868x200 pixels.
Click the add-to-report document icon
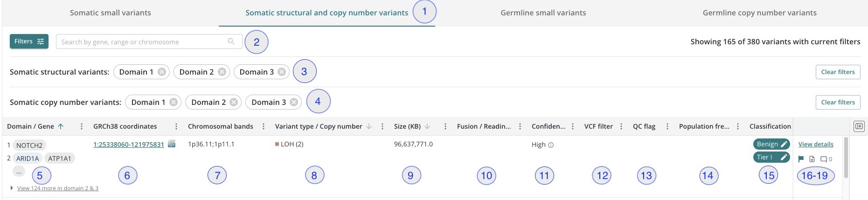point(812,159)
